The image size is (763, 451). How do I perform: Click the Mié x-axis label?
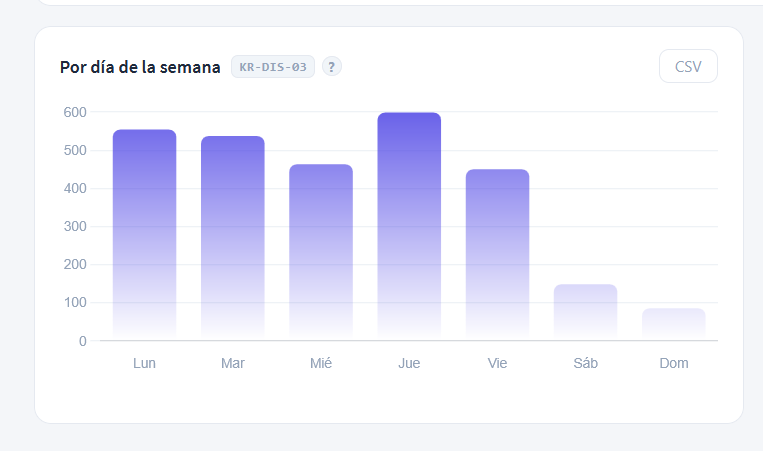pyautogui.click(x=321, y=363)
